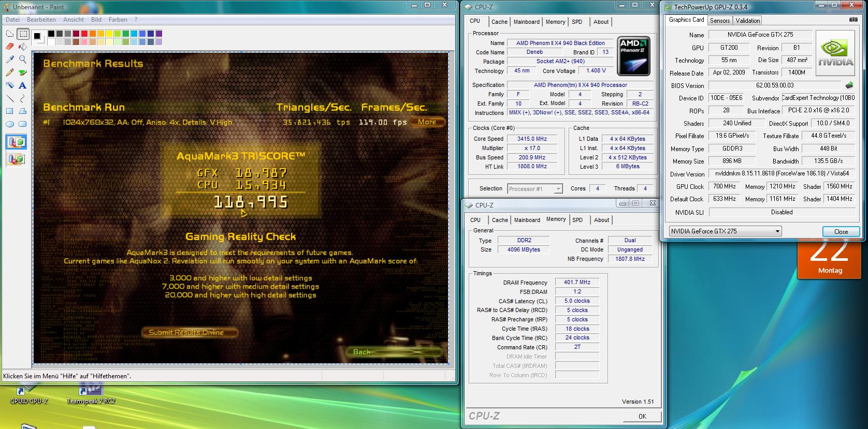Select the Free-Form Select tool in Paint
The width and height of the screenshot is (868, 429).
click(10, 34)
